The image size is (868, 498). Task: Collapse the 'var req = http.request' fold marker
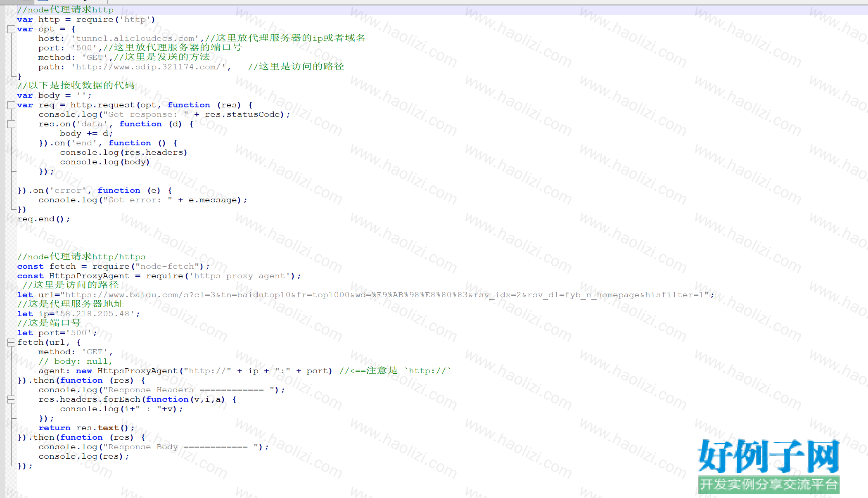[12, 105]
